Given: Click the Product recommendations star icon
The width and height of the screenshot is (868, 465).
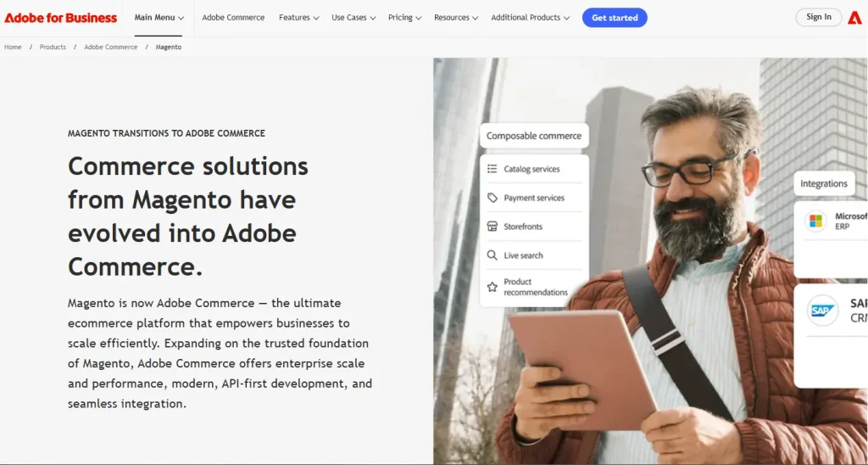Looking at the screenshot, I should tap(492, 287).
